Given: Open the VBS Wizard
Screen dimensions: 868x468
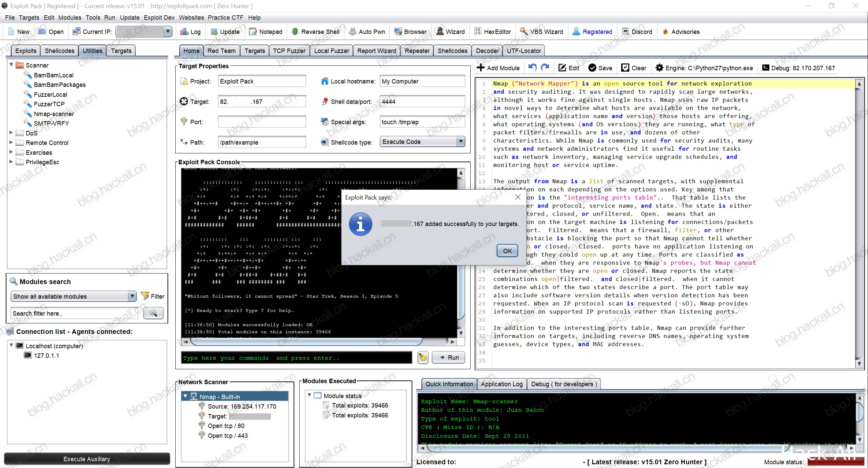Looking at the screenshot, I should (541, 32).
